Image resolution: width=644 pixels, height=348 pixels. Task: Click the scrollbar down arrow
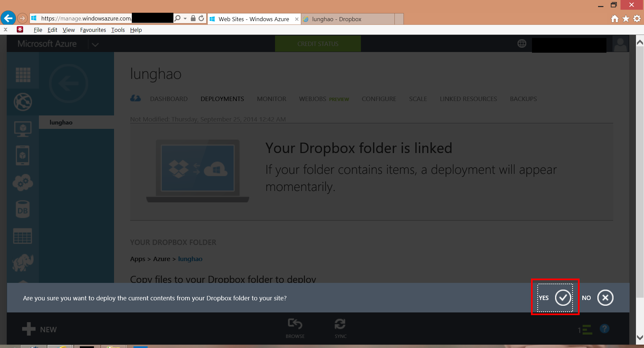[x=640, y=338]
